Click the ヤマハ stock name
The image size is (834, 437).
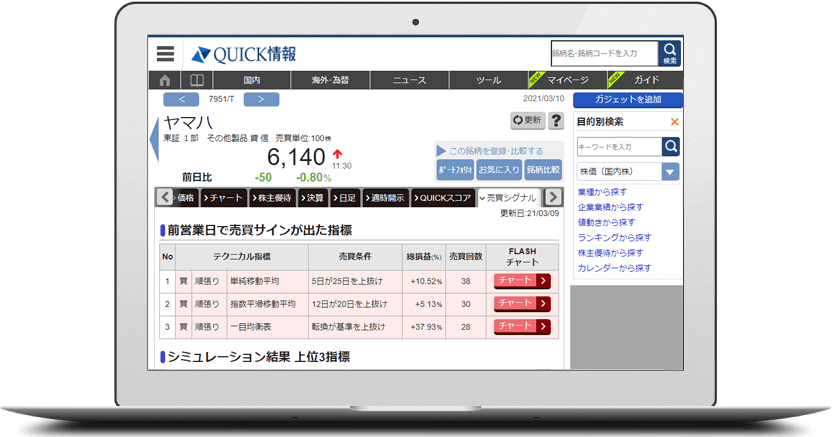click(188, 123)
